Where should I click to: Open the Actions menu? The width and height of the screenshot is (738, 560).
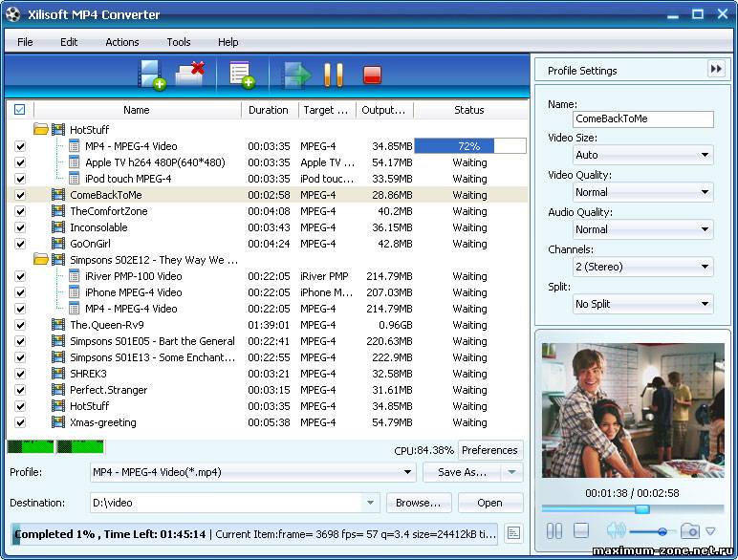pos(122,42)
